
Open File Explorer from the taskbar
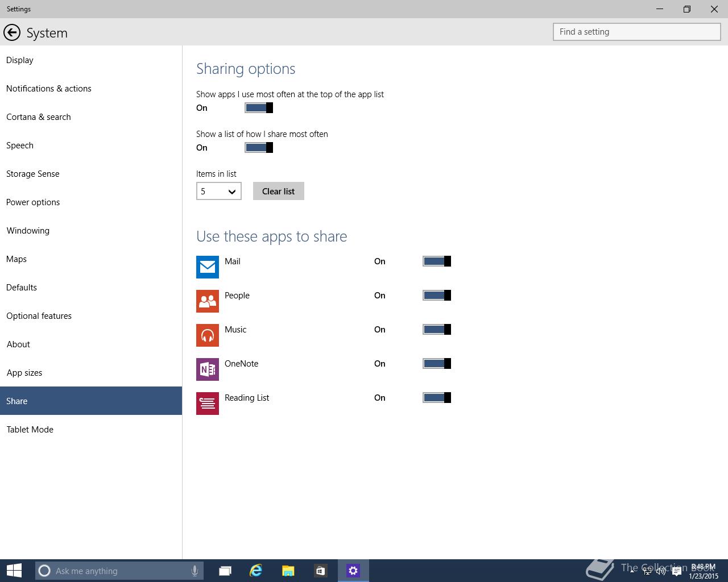click(x=288, y=571)
